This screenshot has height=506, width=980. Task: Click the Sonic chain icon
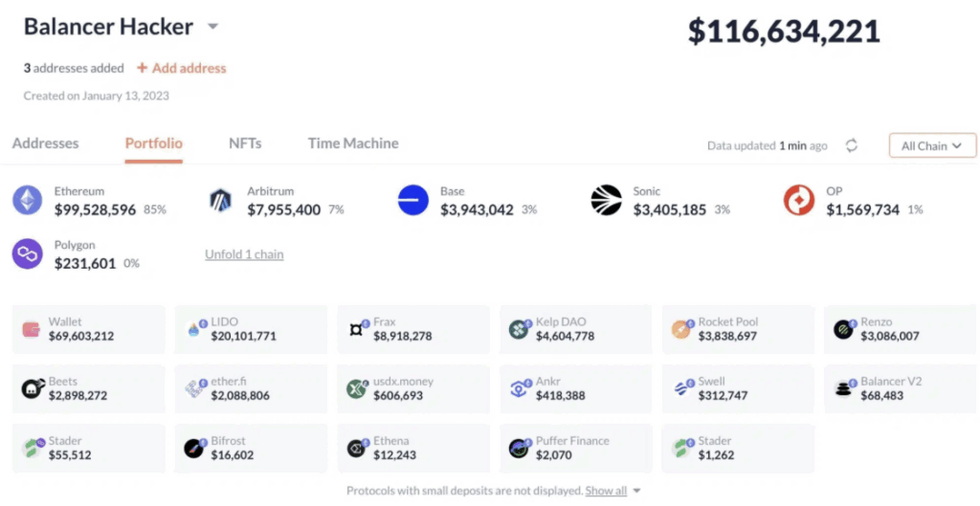pos(606,200)
